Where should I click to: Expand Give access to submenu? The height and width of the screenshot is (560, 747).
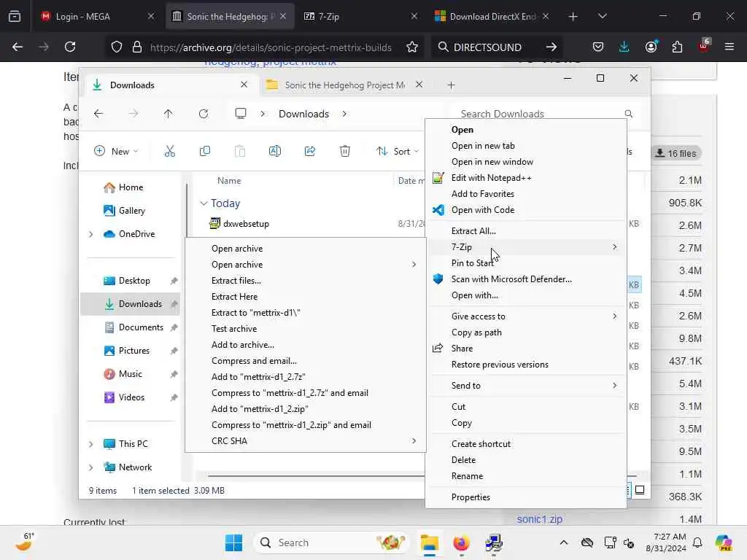coord(614,316)
